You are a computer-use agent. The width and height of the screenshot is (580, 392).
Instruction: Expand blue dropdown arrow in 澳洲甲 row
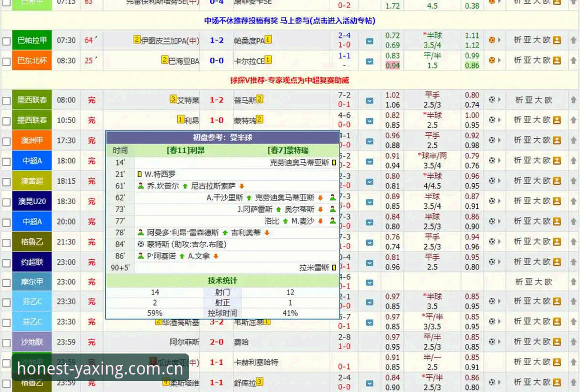pos(369,141)
